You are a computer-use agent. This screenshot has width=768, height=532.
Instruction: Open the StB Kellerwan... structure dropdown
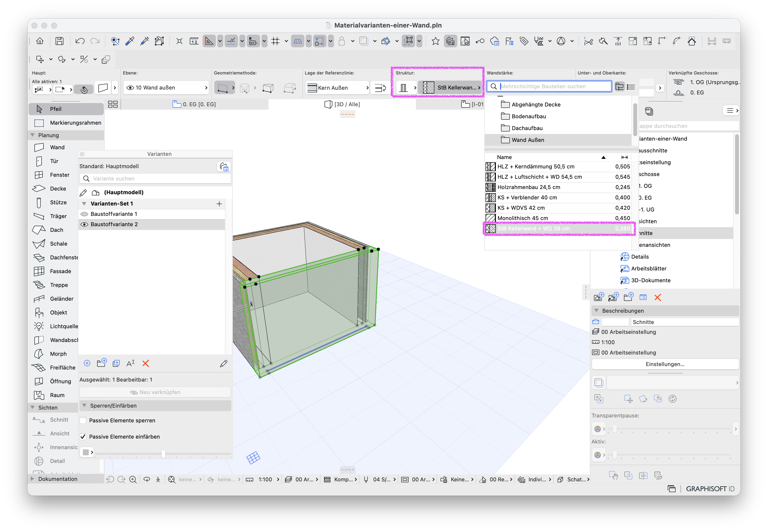[x=450, y=88]
